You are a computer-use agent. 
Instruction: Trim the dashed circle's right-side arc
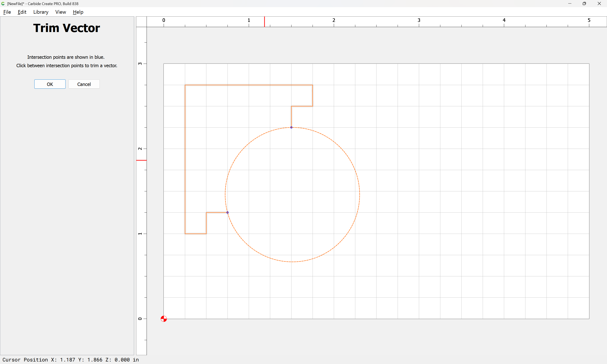pyautogui.click(x=359, y=194)
